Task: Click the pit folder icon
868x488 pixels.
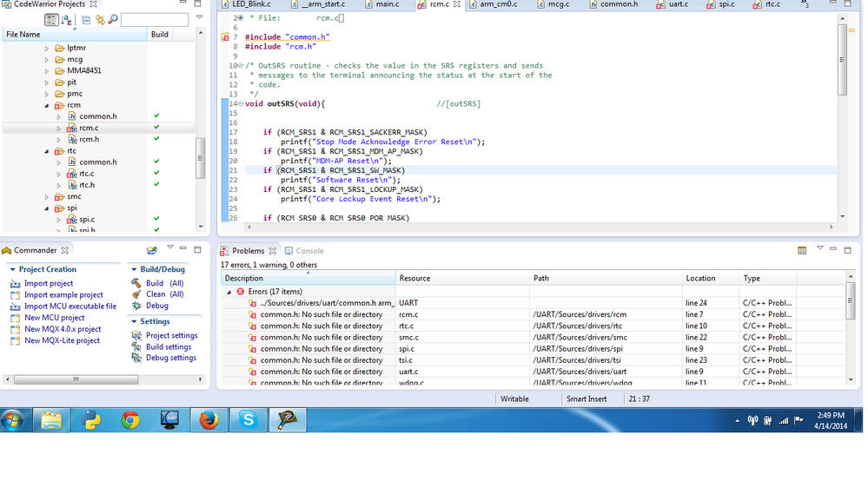Action: coord(60,82)
